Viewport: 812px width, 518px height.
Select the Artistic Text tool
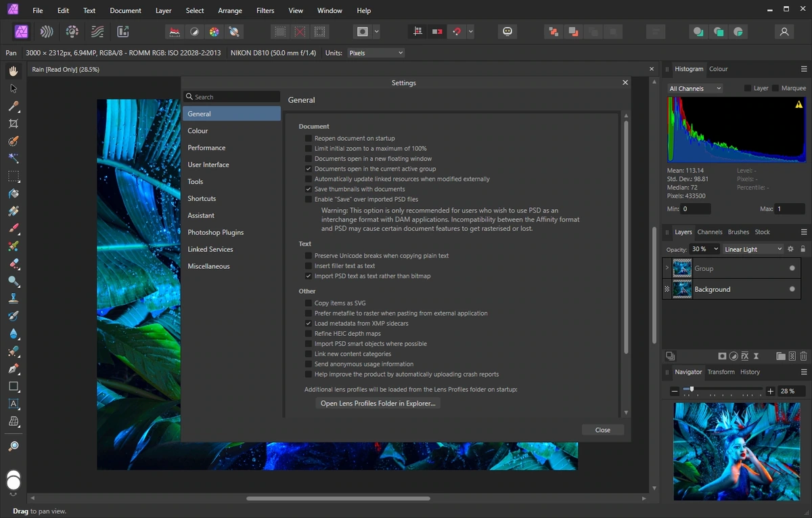point(14,404)
